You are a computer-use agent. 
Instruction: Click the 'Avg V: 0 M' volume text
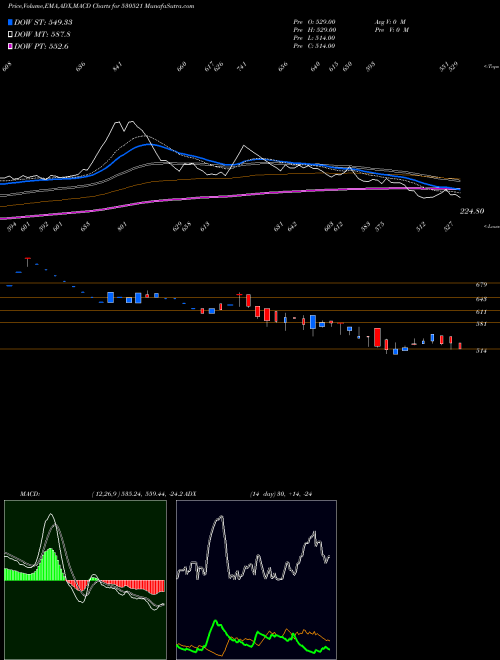390,22
